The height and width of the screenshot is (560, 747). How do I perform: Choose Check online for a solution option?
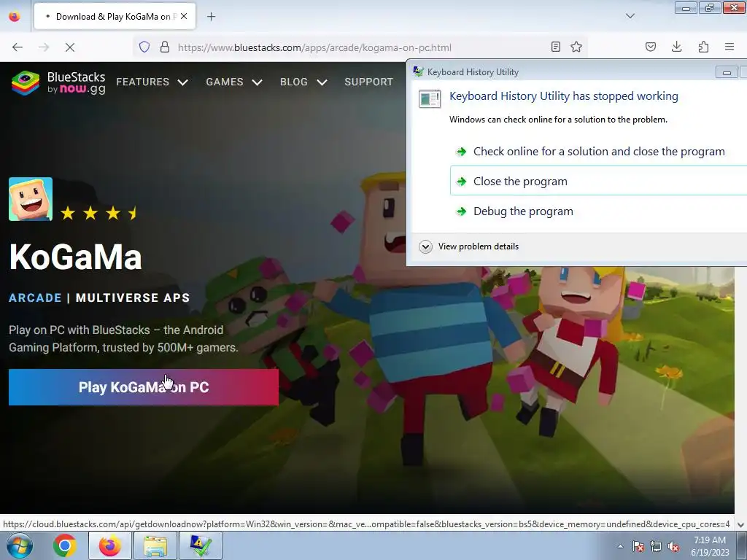click(599, 152)
